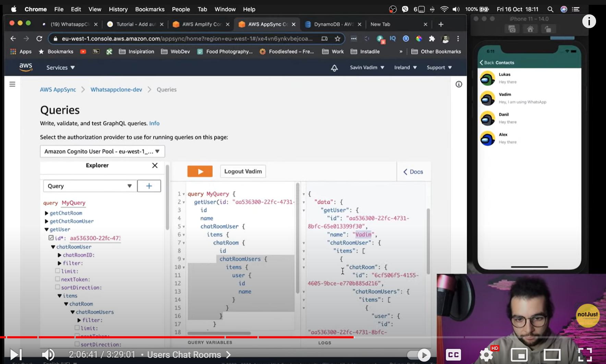Go to home screen via simulator toolbar

(x=530, y=29)
